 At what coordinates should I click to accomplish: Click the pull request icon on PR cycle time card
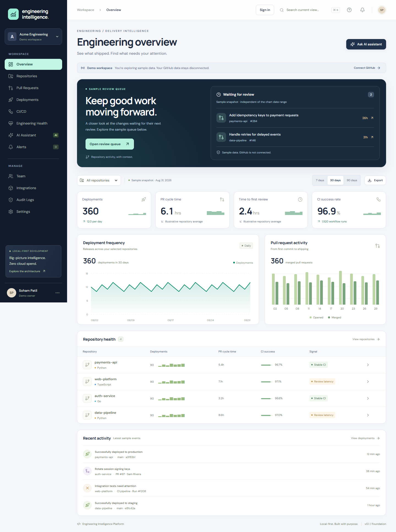pos(222,199)
